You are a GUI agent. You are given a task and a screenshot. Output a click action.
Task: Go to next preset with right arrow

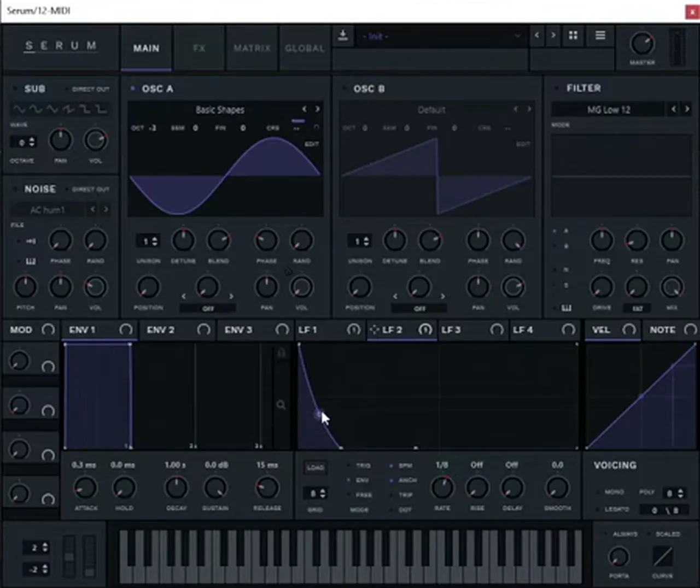pyautogui.click(x=553, y=36)
